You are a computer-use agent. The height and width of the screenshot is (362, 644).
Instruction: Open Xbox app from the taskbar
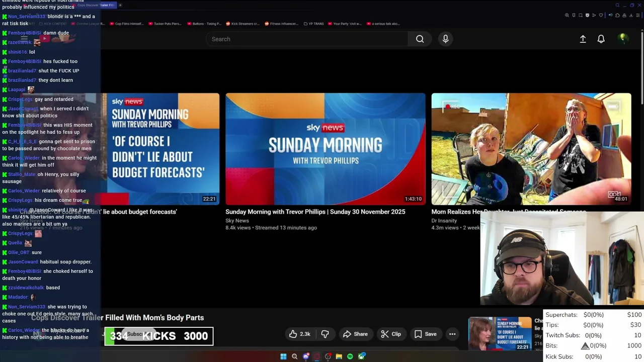coord(361,356)
